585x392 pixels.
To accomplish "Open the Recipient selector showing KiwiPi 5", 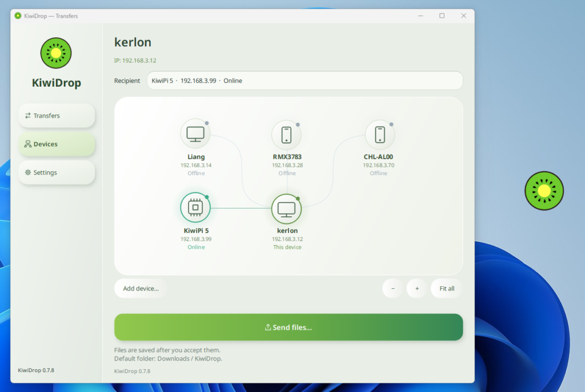I will pos(305,80).
